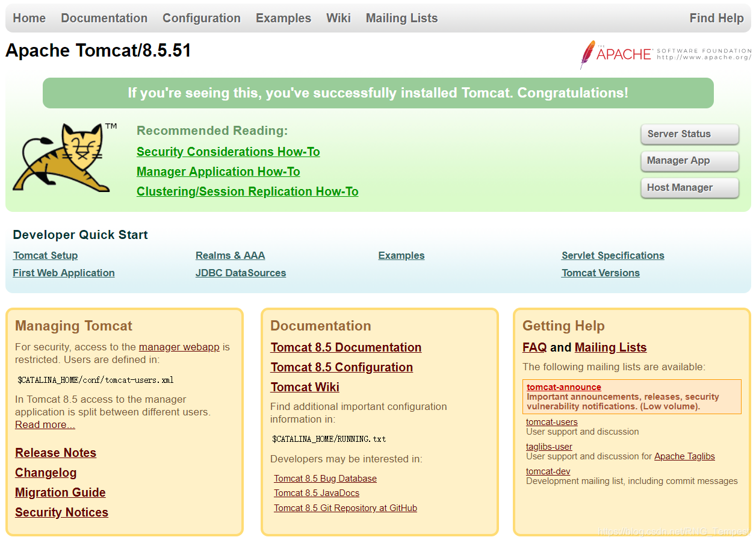This screenshot has width=756, height=543.
Task: Click the Developer Quick Start heading
Action: (x=80, y=235)
